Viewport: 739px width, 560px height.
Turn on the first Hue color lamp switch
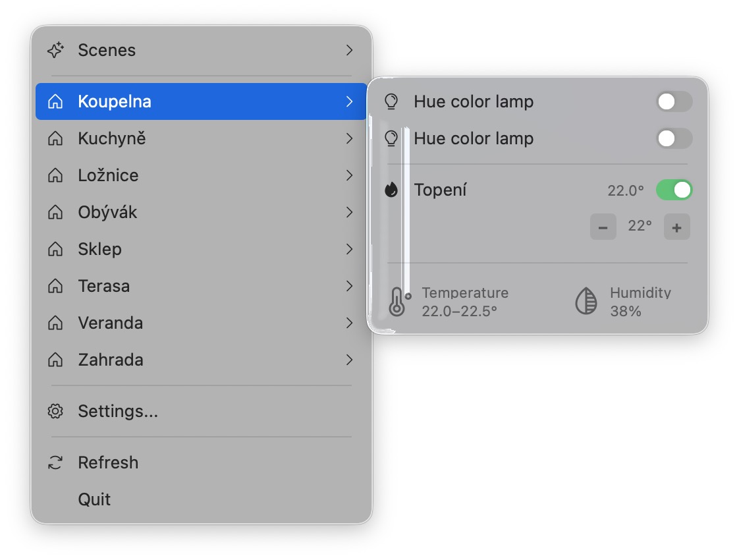click(x=674, y=101)
